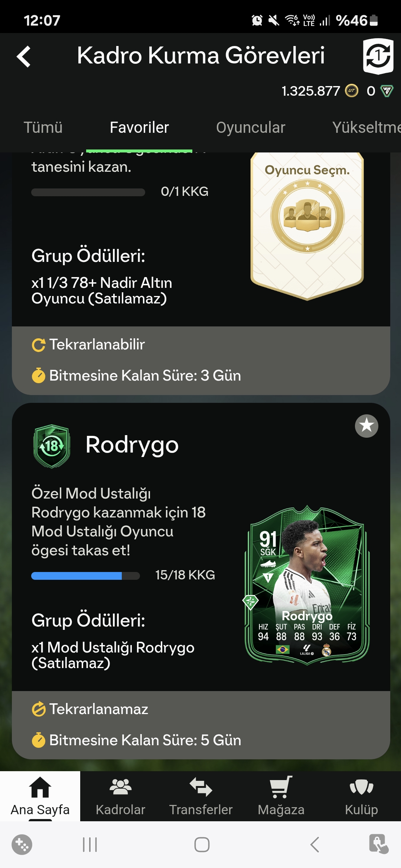The height and width of the screenshot is (868, 401).
Task: Switch to the Oyuncular tab
Action: click(x=251, y=127)
